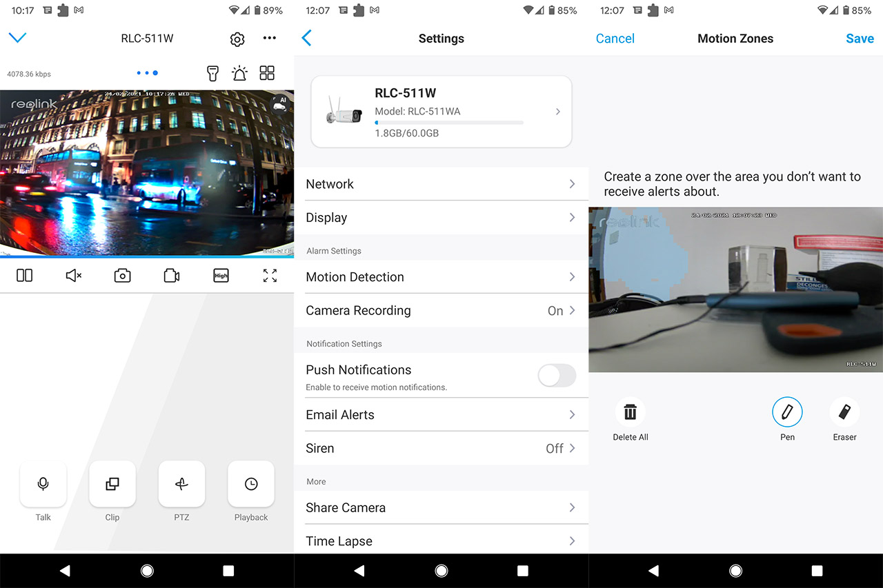Viewport: 883px width, 588px height.
Task: Open the RLC-511W device info card
Action: point(441,112)
